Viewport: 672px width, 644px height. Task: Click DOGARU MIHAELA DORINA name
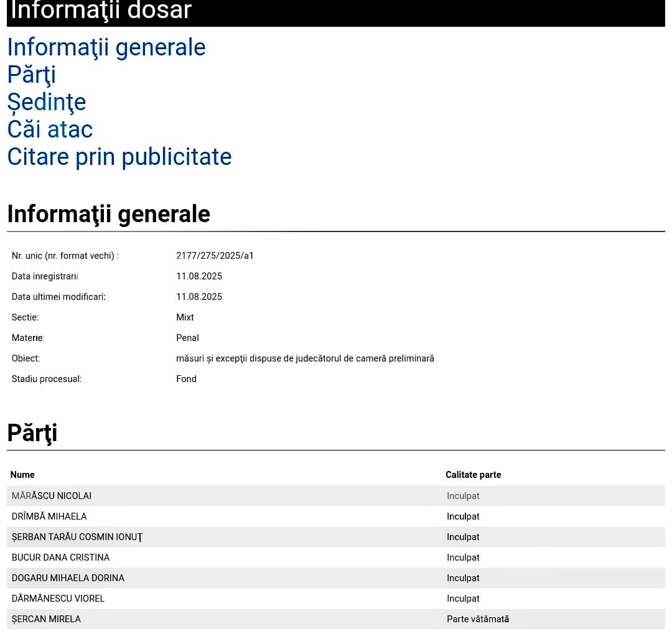(68, 578)
